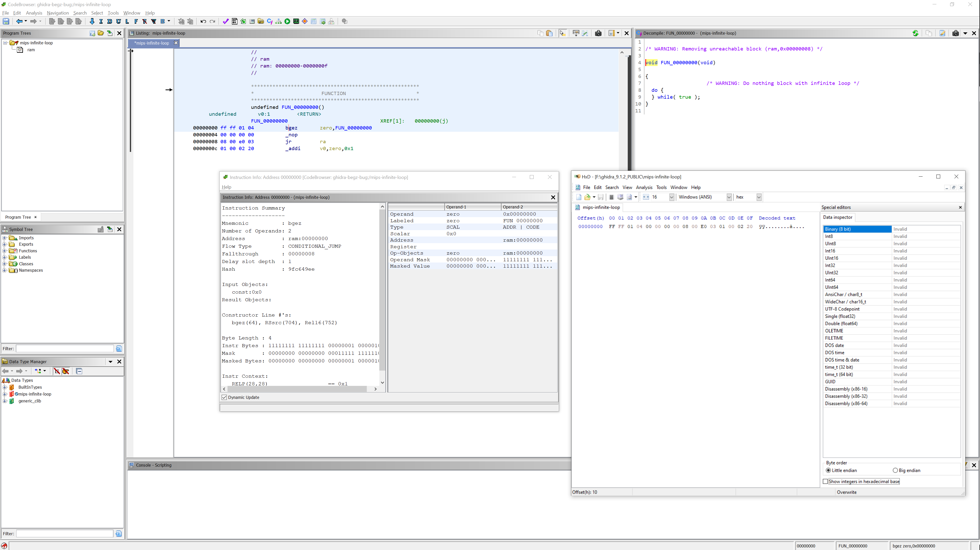
Task: Select the Program Tree tab
Action: 18,217
